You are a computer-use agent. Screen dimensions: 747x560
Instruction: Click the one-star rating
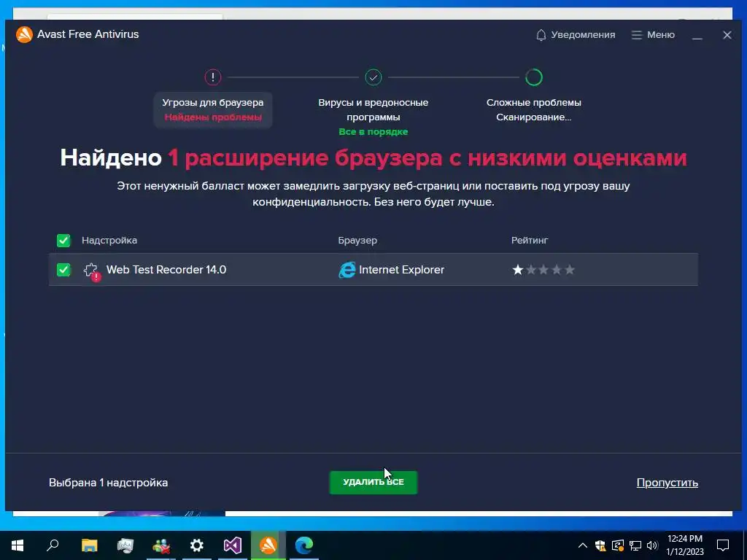543,270
